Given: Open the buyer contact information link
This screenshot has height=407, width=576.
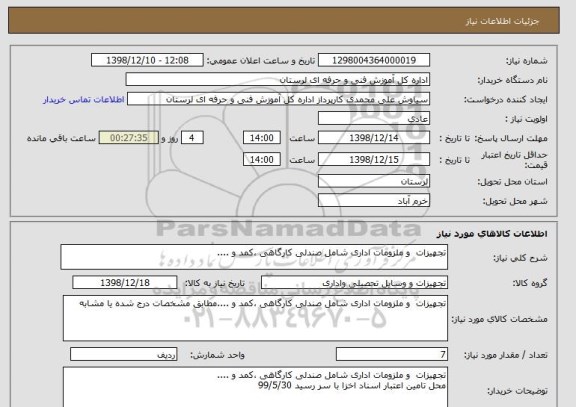Looking at the screenshot, I should pyautogui.click(x=83, y=100).
